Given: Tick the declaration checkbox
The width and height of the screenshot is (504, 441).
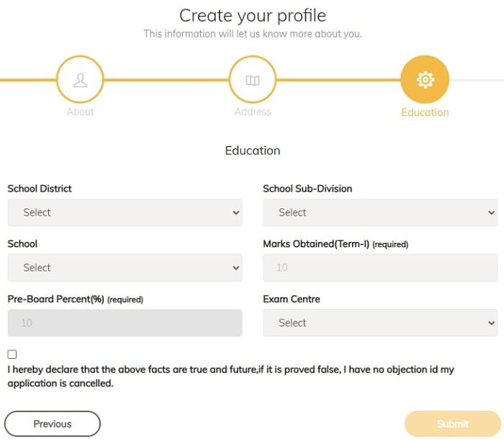Looking at the screenshot, I should point(12,354).
